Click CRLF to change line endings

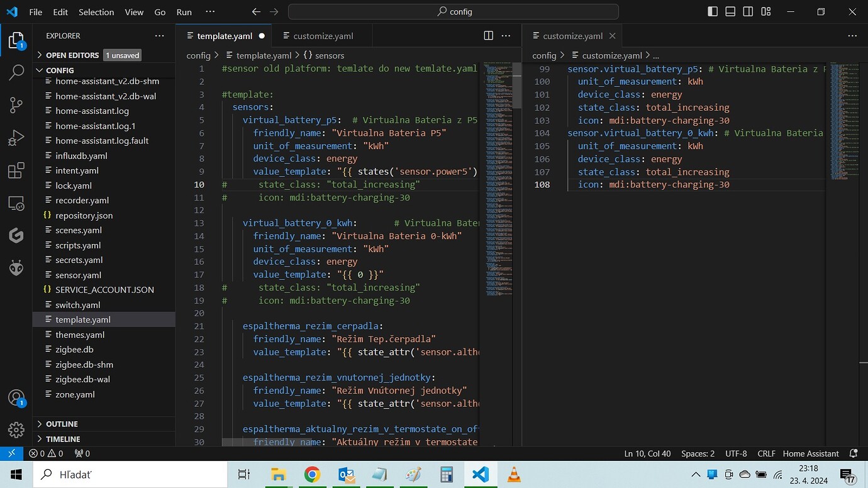click(766, 453)
